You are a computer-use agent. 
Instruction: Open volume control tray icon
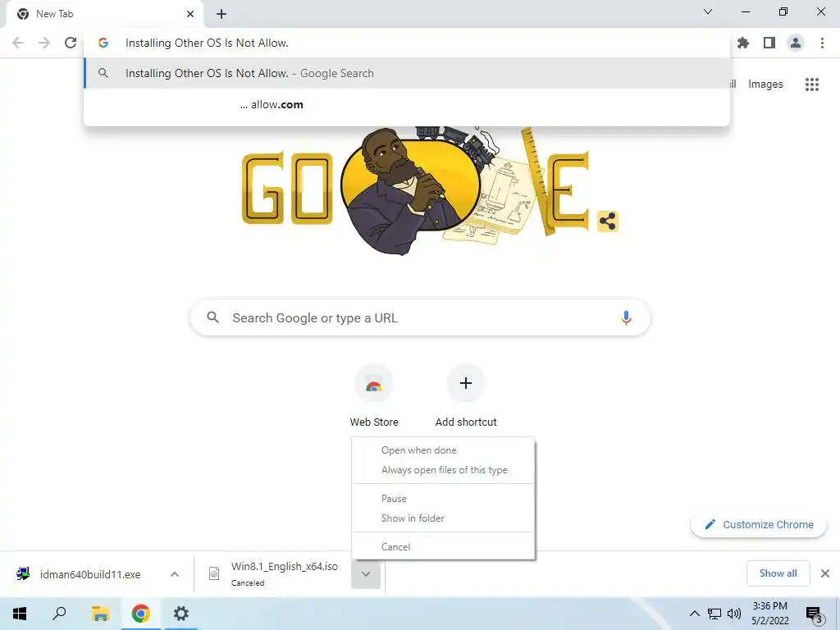tap(734, 614)
